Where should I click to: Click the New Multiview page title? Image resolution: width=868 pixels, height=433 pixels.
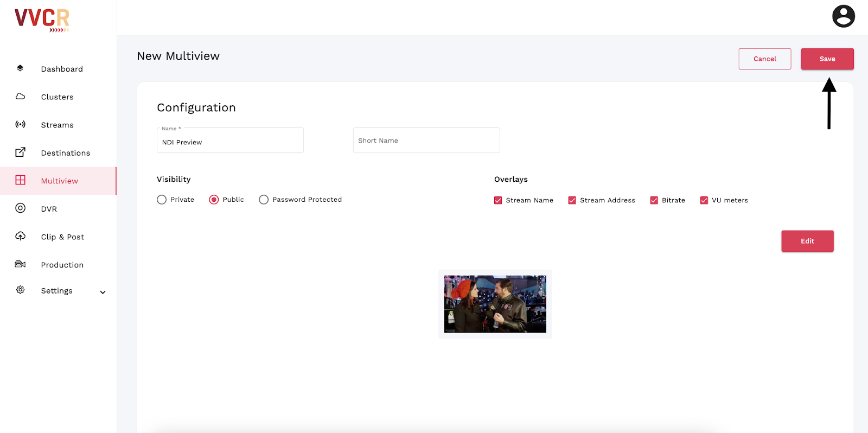tap(178, 56)
